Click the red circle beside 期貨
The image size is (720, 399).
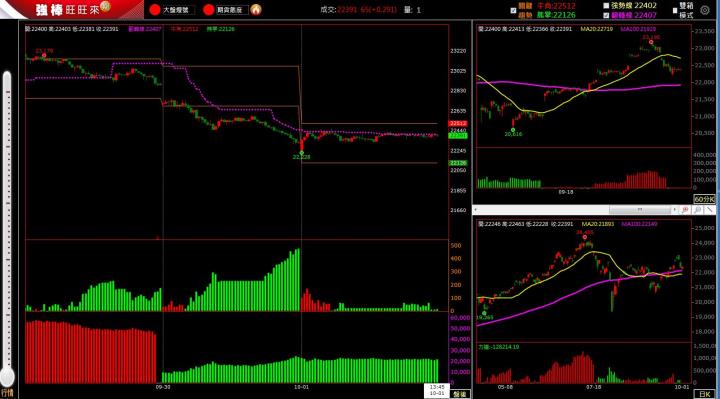click(208, 10)
